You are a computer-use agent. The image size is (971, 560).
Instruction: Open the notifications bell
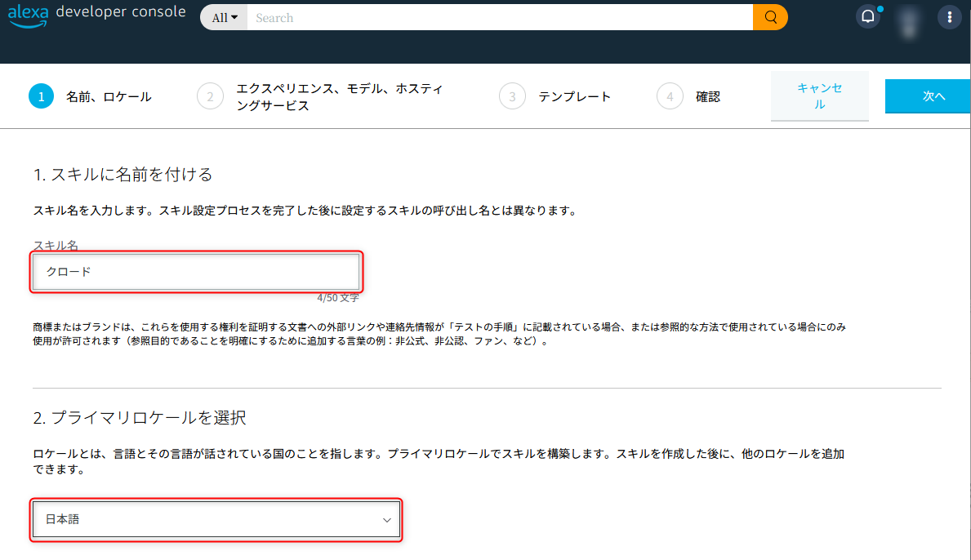click(x=867, y=16)
